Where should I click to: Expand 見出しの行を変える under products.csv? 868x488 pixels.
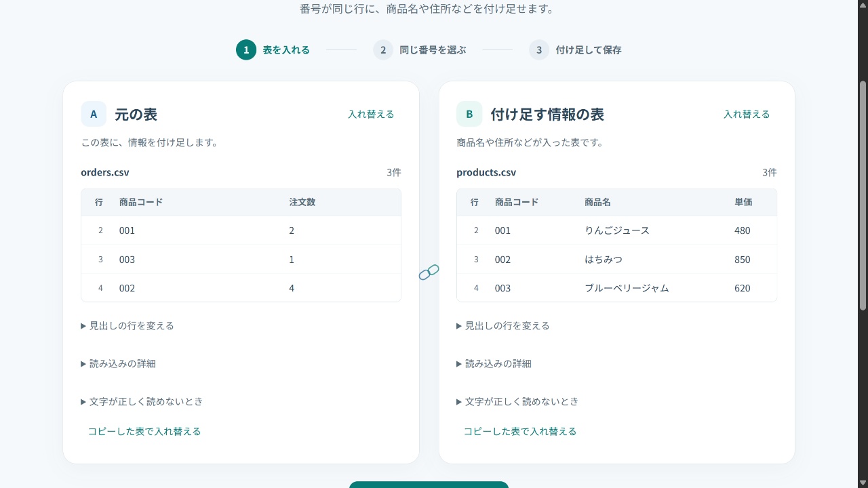coord(503,325)
